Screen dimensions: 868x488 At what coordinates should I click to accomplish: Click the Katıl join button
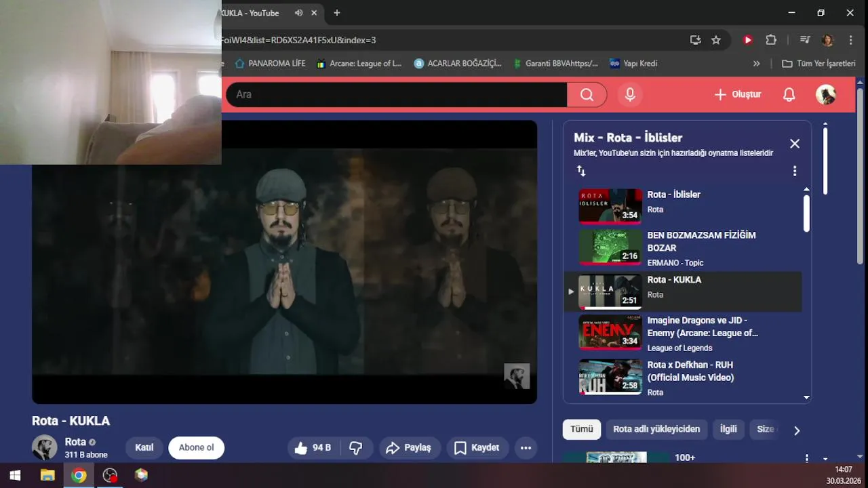click(144, 448)
